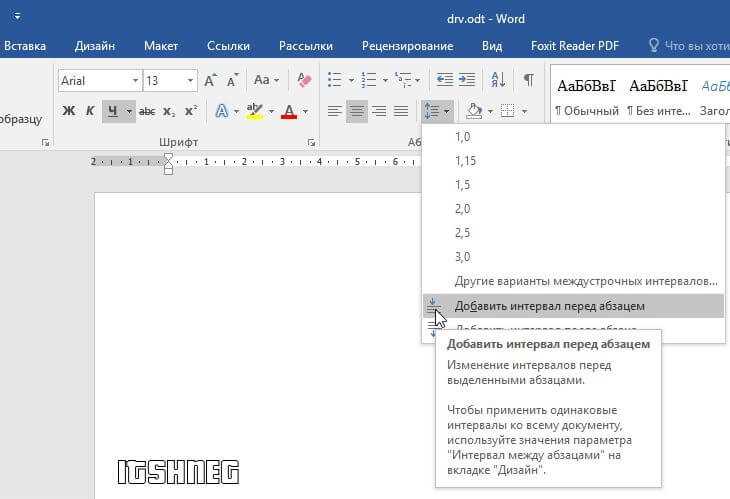
Task: Click the Text Effects outlined A icon
Action: tap(222, 111)
